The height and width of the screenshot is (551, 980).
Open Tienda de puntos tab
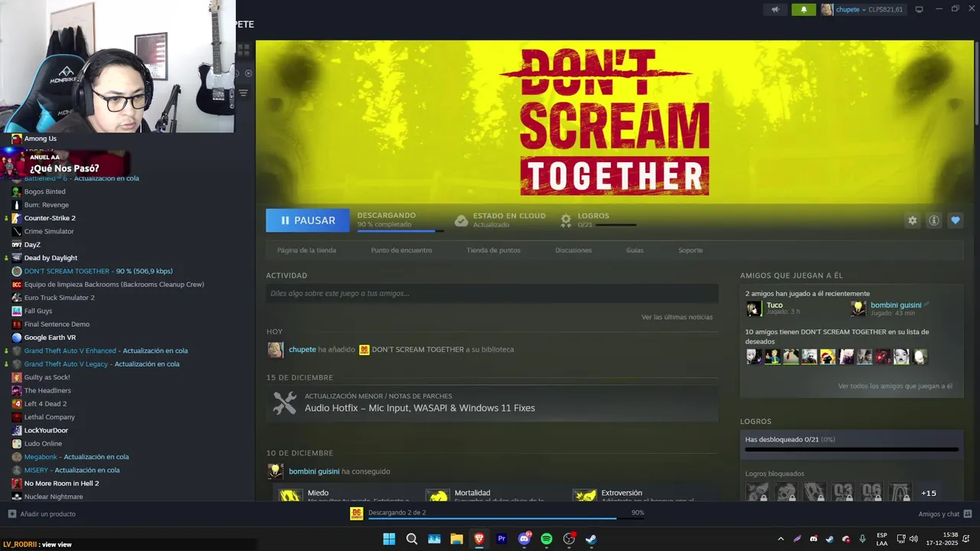tap(493, 250)
